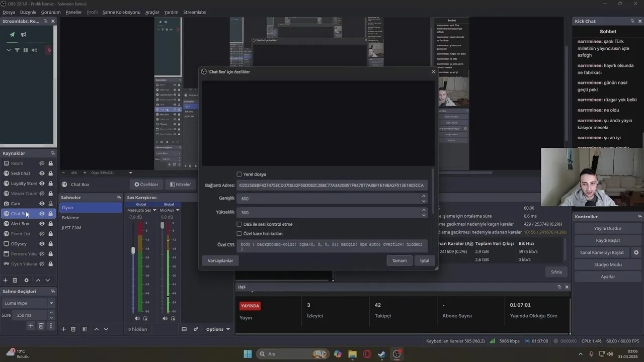Viewport: 644px width, 362px height.
Task: Move source down in Kaynaklar list
Action: pos(47,280)
